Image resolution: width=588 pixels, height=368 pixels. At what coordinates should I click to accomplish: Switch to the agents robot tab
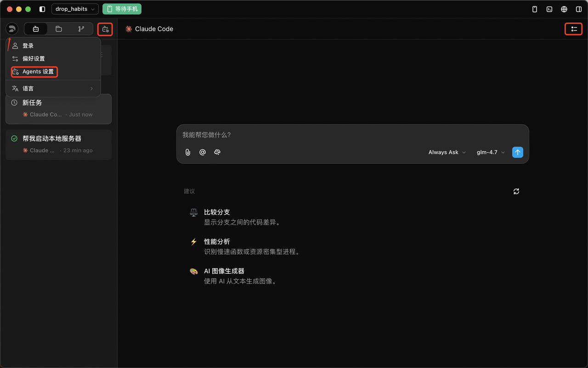36,29
